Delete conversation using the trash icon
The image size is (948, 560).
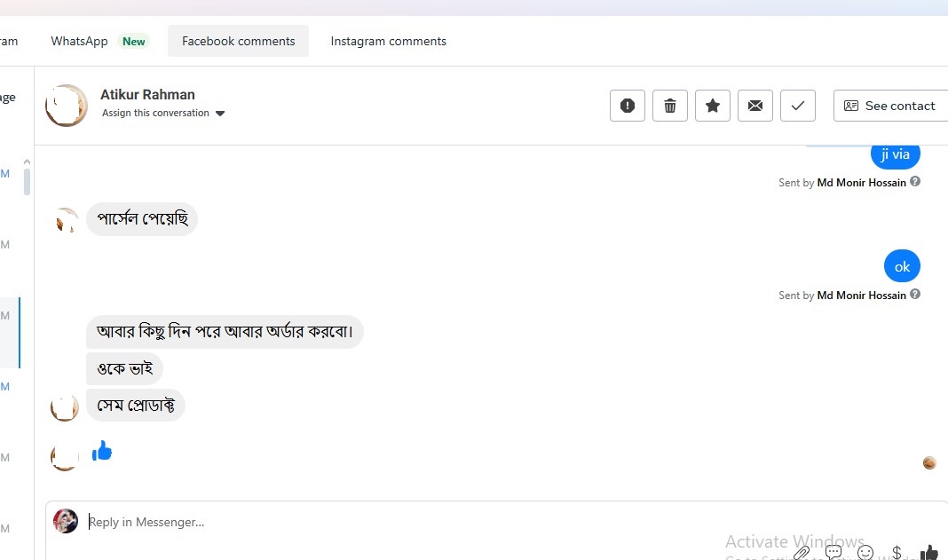coord(670,106)
